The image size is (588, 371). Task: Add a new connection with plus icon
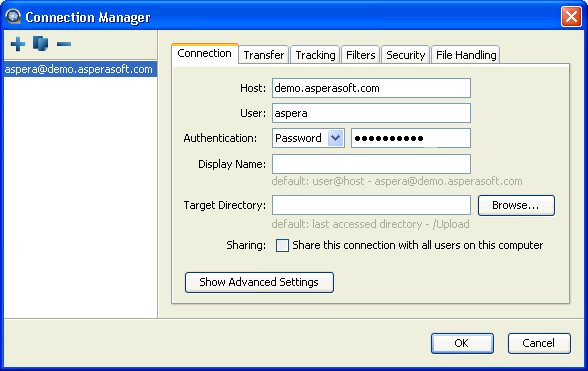coord(18,44)
